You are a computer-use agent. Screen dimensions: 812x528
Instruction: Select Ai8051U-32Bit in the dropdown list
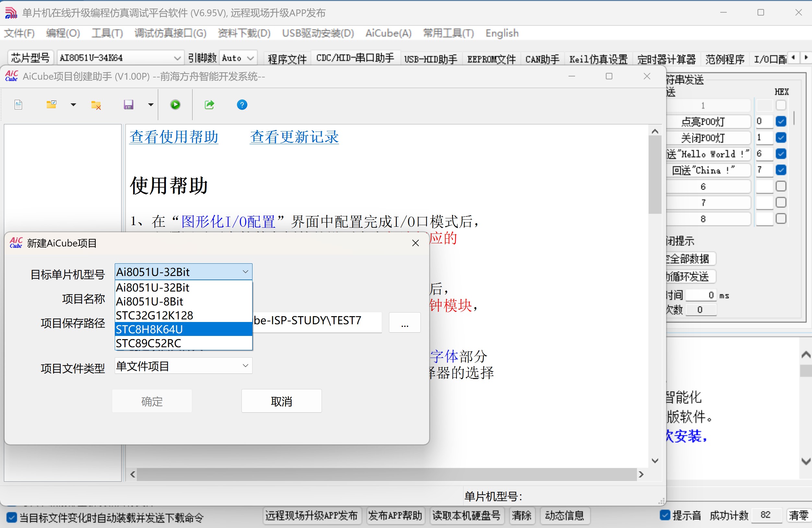tap(183, 287)
